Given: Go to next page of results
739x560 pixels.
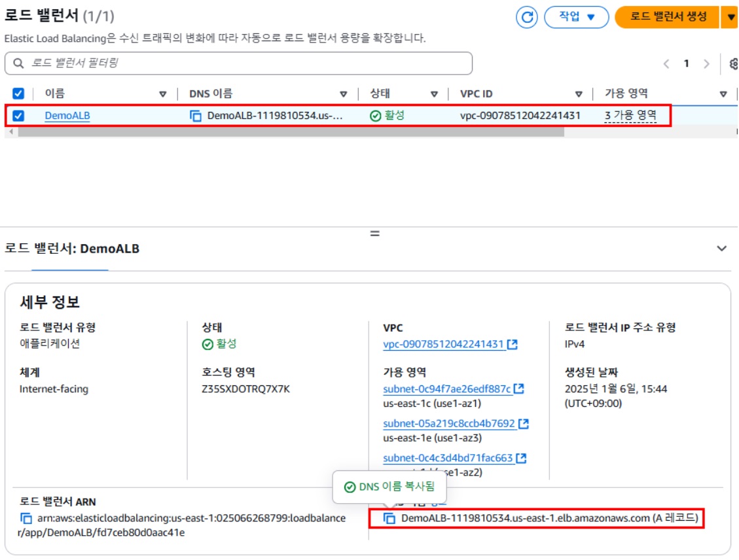Looking at the screenshot, I should point(706,63).
